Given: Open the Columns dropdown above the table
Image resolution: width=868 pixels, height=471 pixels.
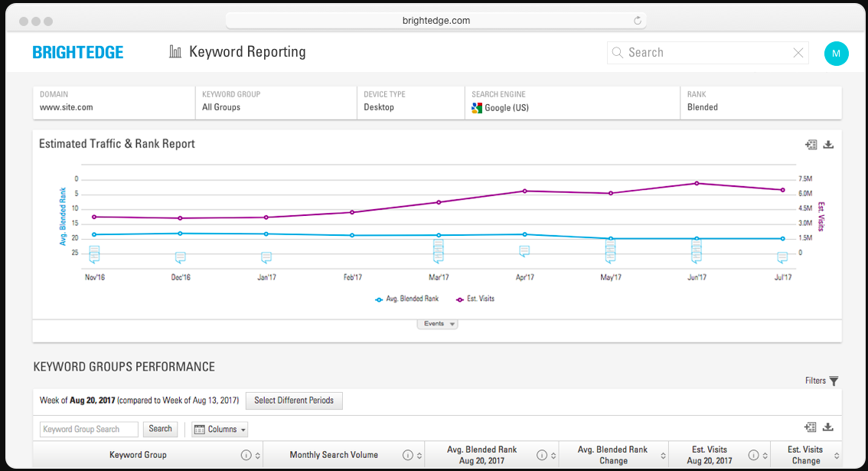Looking at the screenshot, I should click(220, 429).
